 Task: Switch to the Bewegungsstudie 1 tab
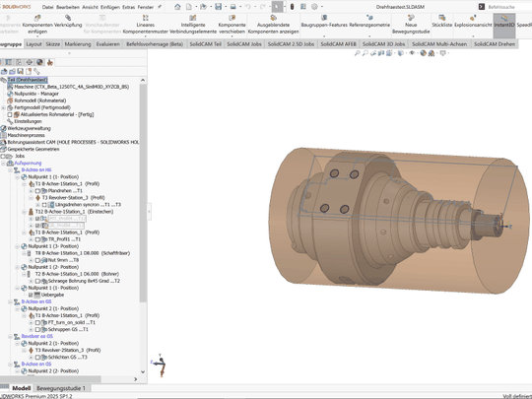(61, 388)
